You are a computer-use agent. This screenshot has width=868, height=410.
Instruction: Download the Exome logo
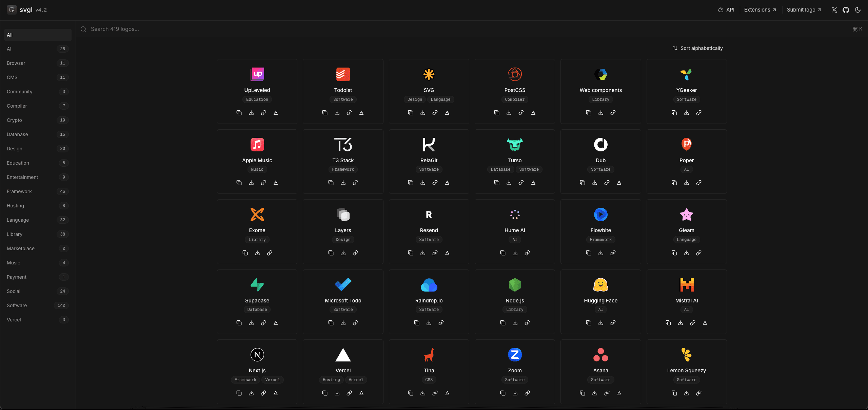coord(257,253)
